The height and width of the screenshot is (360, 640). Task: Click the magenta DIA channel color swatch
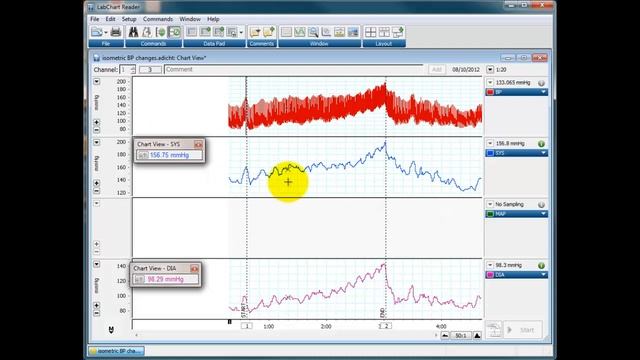click(490, 275)
